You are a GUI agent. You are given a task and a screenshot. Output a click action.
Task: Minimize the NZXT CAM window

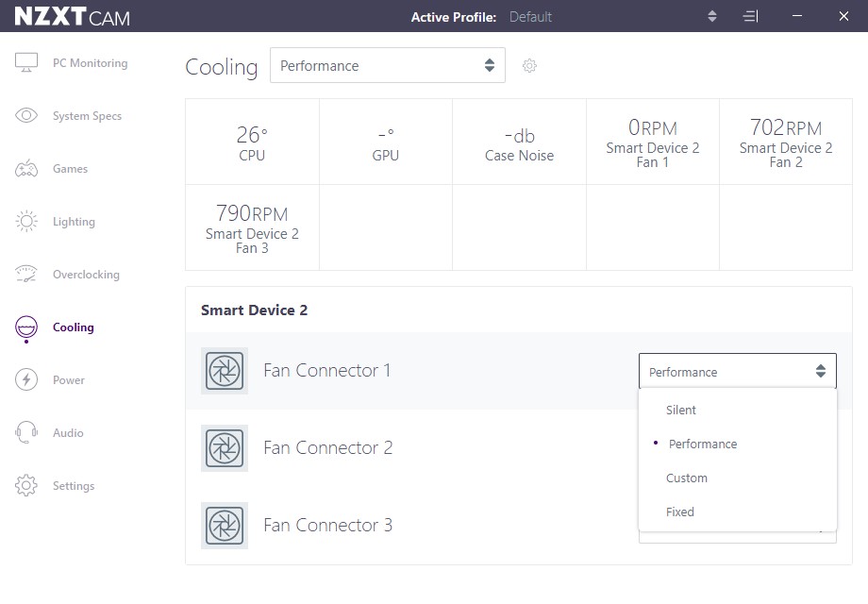[x=797, y=16]
